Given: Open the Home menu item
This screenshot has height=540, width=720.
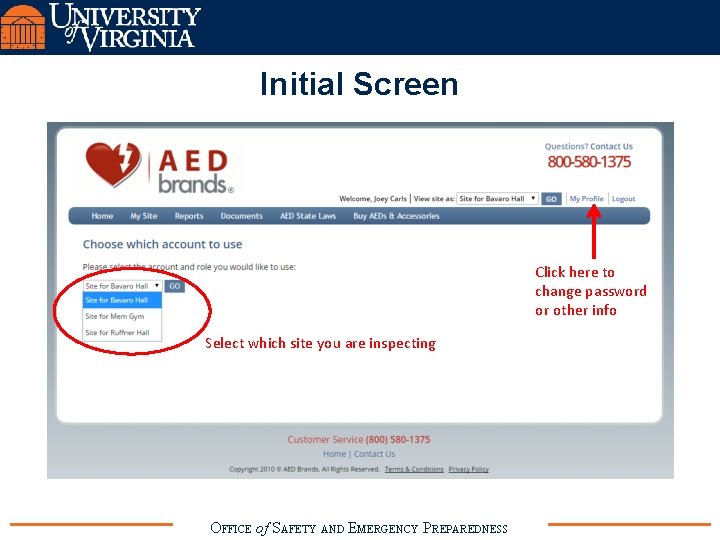Looking at the screenshot, I should [x=102, y=216].
